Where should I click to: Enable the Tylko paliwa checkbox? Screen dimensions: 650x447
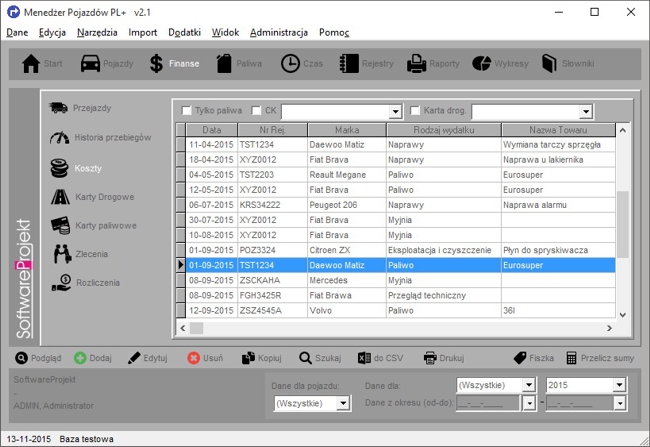click(x=187, y=110)
